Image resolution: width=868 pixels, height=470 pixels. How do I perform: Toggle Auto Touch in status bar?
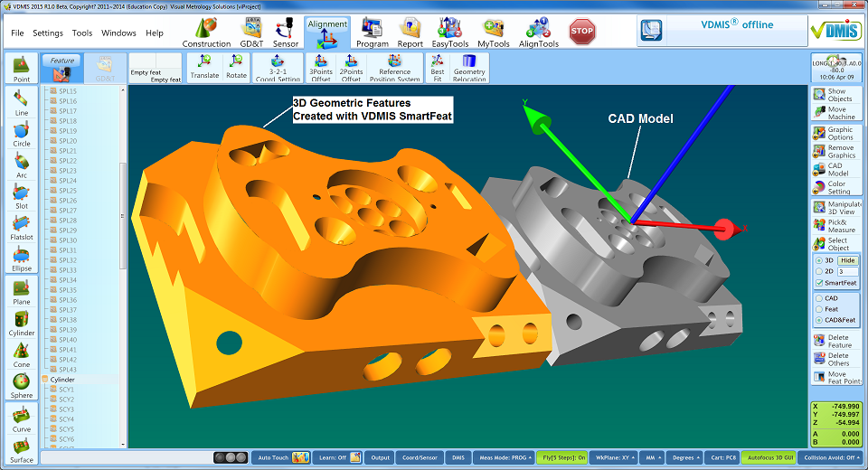pos(281,458)
